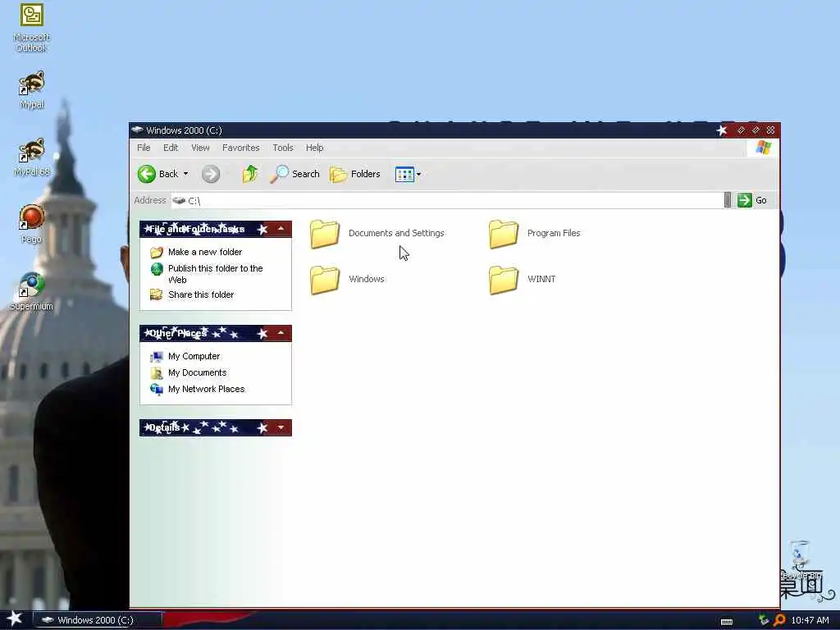This screenshot has height=630, width=840.
Task: Select the Windows folder icon
Action: coord(325,280)
